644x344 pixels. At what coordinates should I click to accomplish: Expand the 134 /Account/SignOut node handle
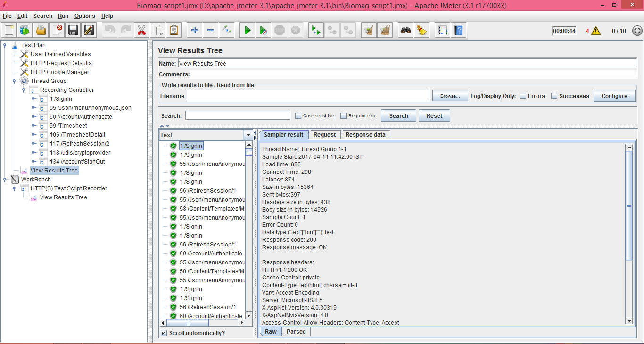point(33,162)
